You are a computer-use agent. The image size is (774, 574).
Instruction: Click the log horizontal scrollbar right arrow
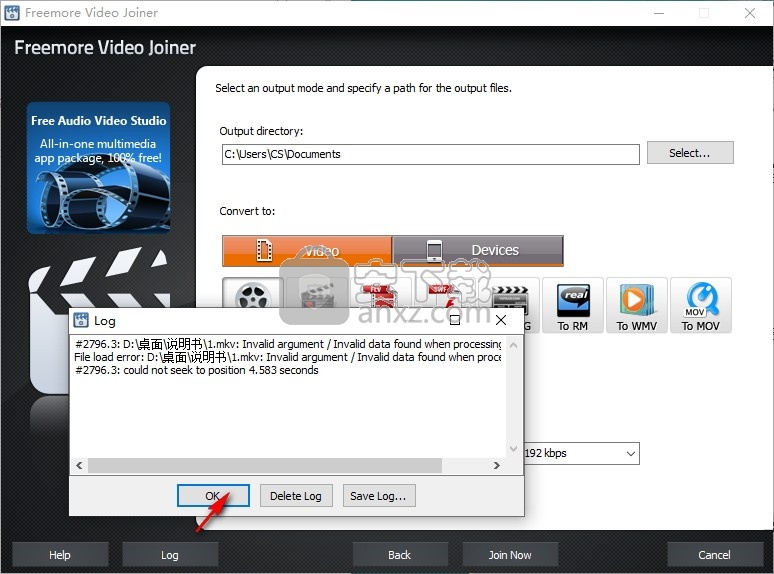coord(497,465)
